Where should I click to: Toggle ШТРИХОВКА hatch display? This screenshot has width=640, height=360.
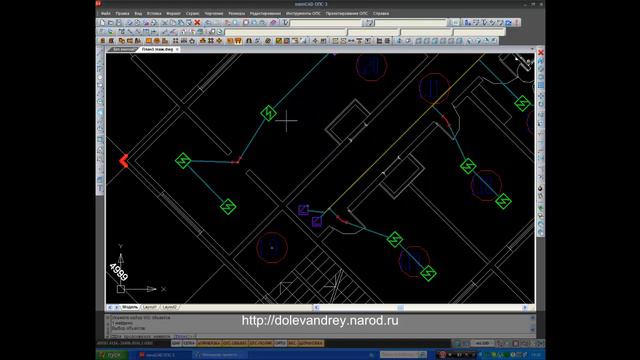coord(311,343)
